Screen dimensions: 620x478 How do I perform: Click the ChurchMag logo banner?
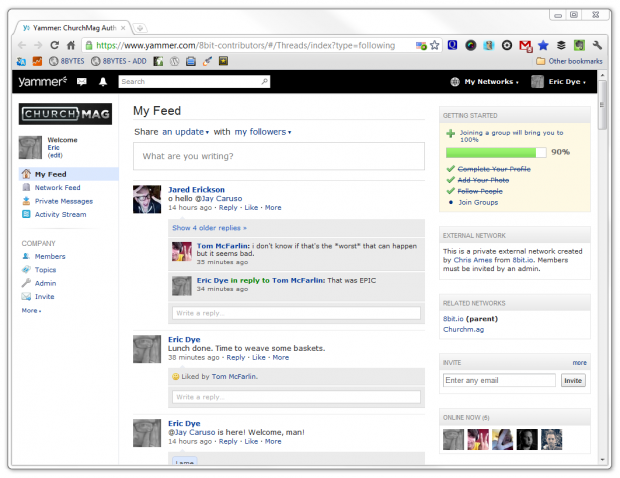[65, 114]
